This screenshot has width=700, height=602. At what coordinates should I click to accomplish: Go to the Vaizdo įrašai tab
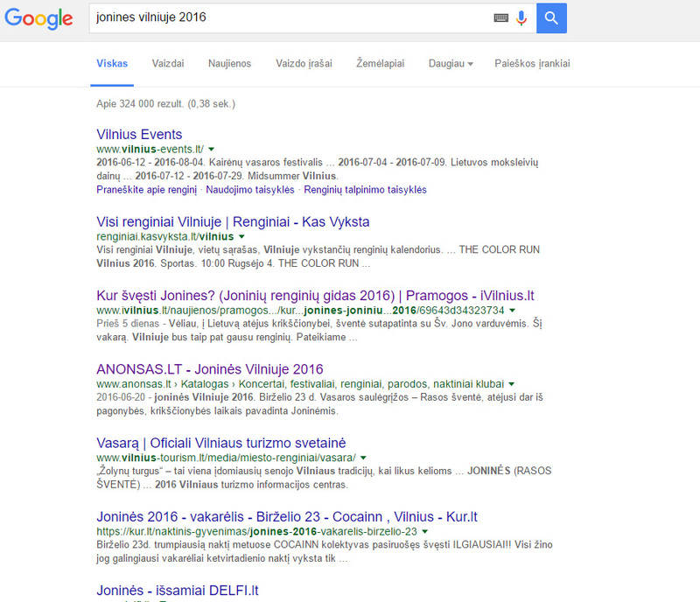[304, 63]
